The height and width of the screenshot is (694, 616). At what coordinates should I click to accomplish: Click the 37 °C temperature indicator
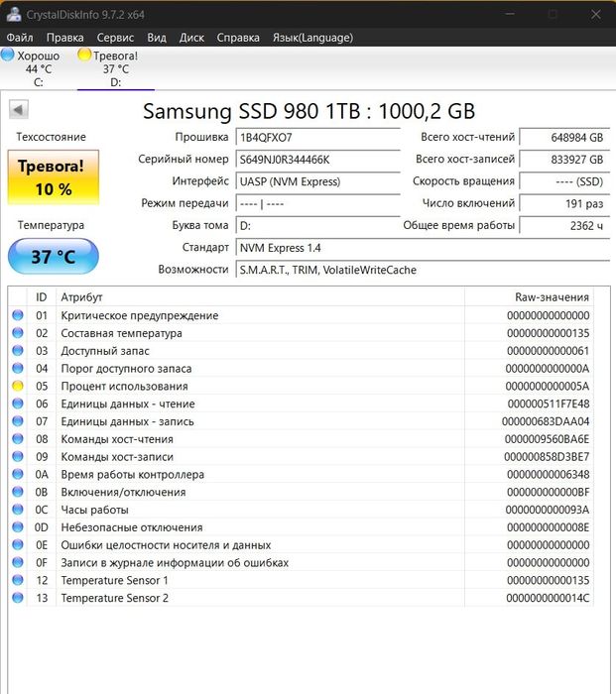coord(54,256)
